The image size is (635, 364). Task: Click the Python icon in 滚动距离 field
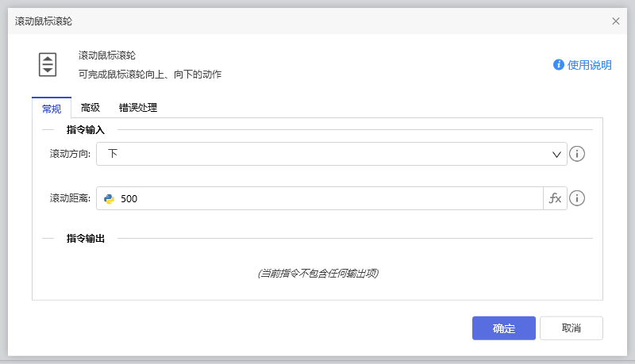[x=110, y=199]
